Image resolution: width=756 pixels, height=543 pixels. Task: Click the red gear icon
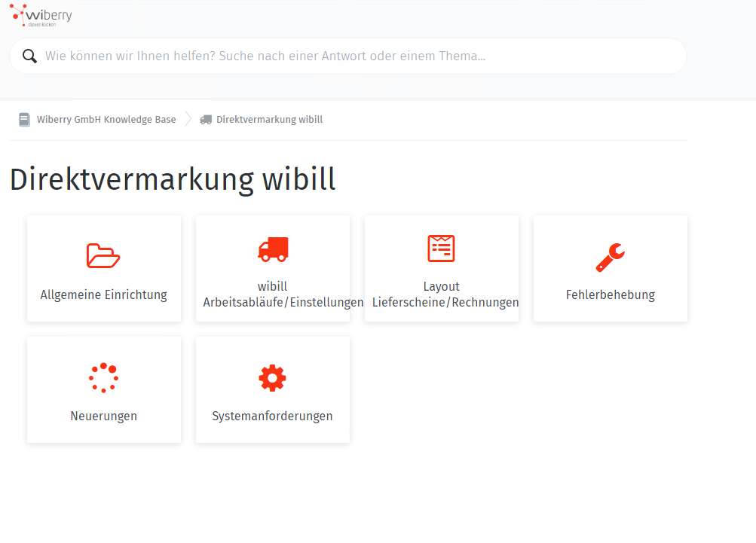(272, 378)
